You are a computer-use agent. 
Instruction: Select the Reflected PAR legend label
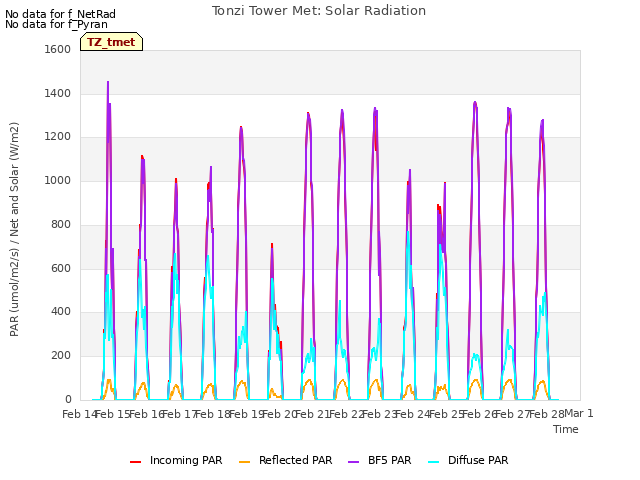[296, 460]
